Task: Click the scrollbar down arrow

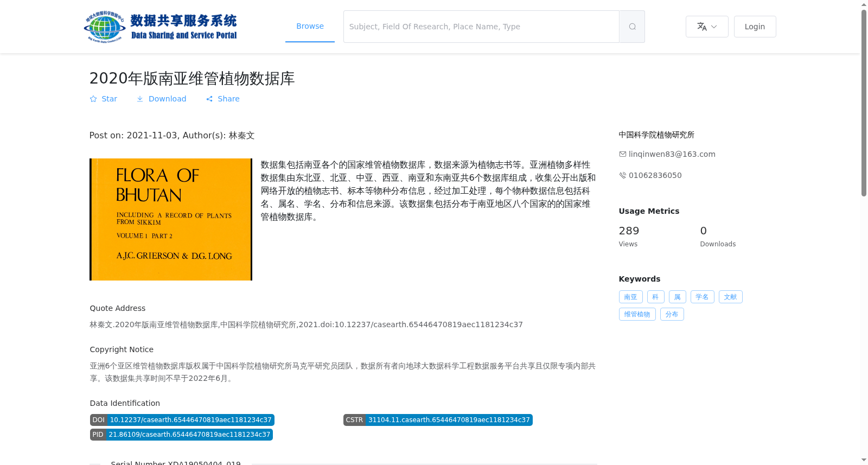Action: tap(864, 460)
